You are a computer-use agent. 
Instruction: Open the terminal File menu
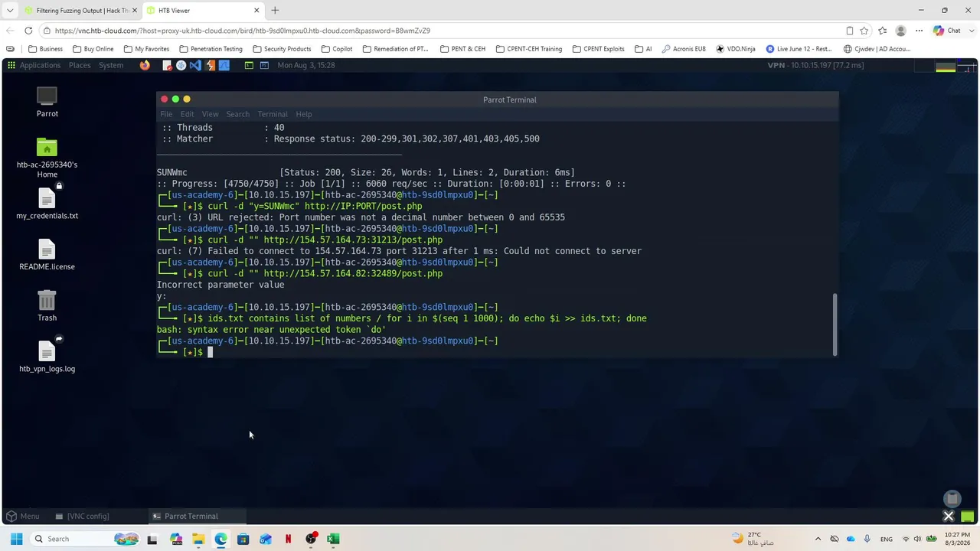point(166,114)
